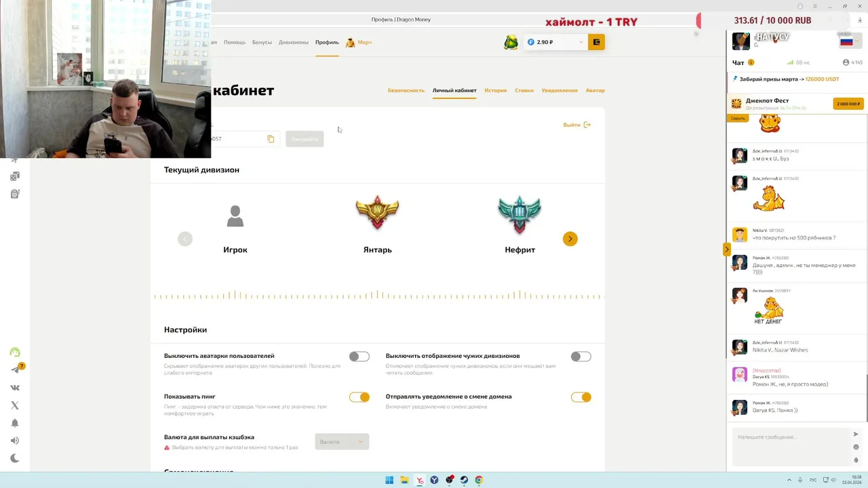Screen dimensions: 868x488
Task: Open Windows Start menu
Action: pyautogui.click(x=389, y=480)
